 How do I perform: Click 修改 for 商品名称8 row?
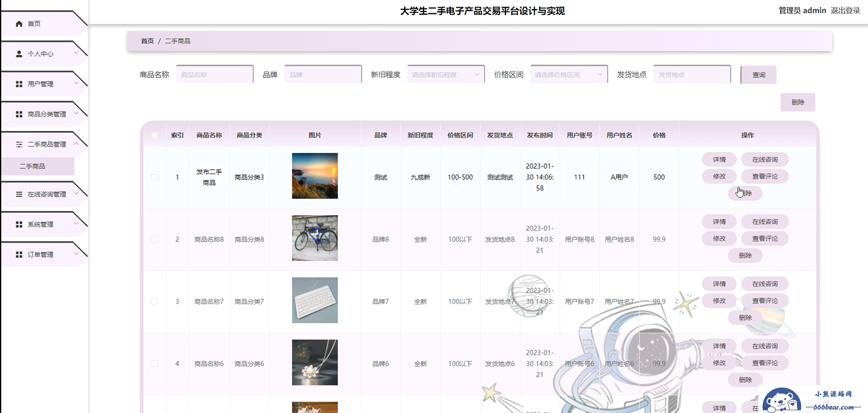coord(720,238)
